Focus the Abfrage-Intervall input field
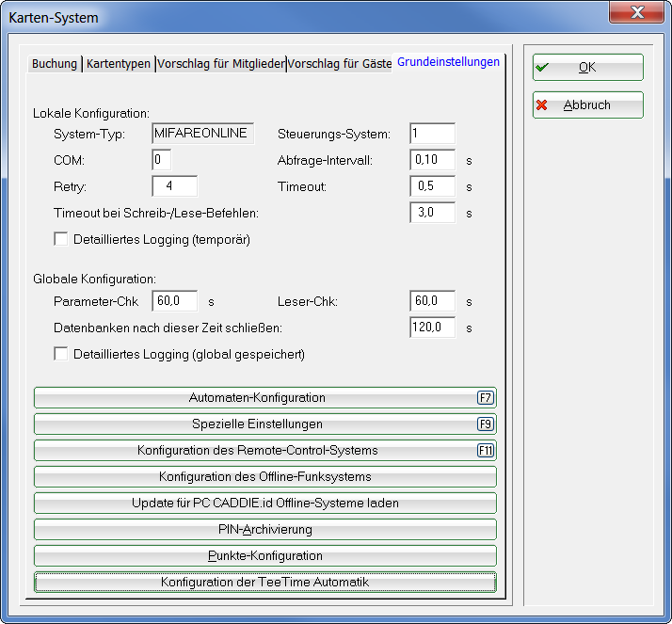Screen dimensions: 672x624 pos(433,160)
